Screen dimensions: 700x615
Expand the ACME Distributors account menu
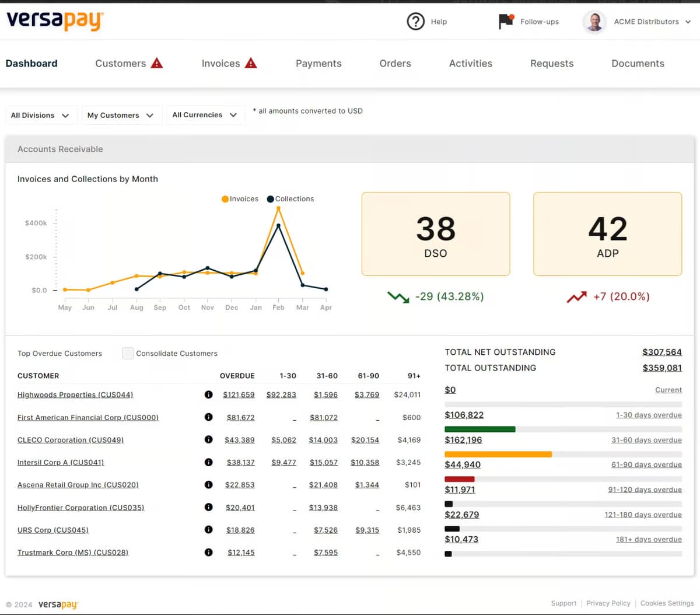(652, 22)
